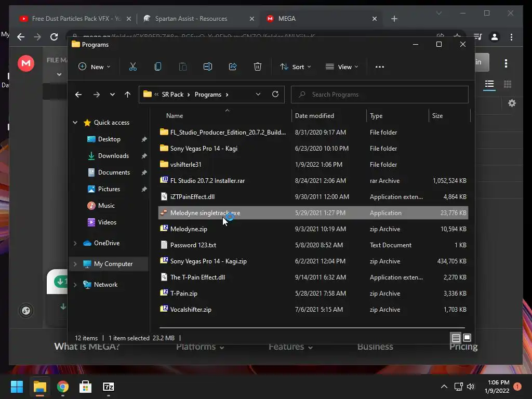Image resolution: width=532 pixels, height=399 pixels.
Task: Open Features menu on MEGA page
Action: click(x=290, y=347)
